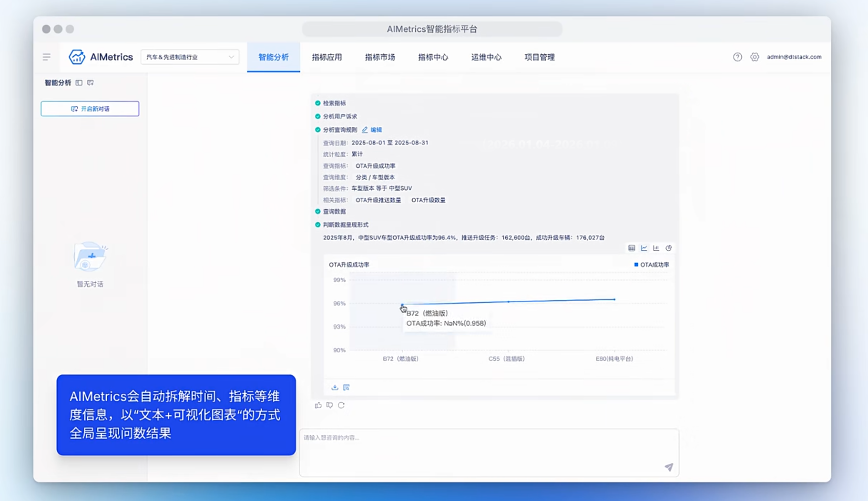Download the OTA升级成功率 chart
Screen dimensions: 868x501
[x=335, y=388]
